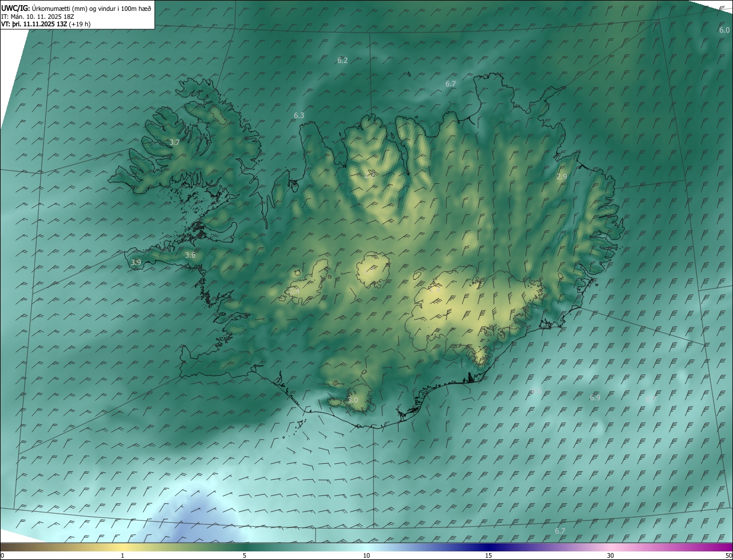This screenshot has width=733, height=560.
Task: Select the faint 8.6 label off the southeast coast
Action: tap(537, 391)
